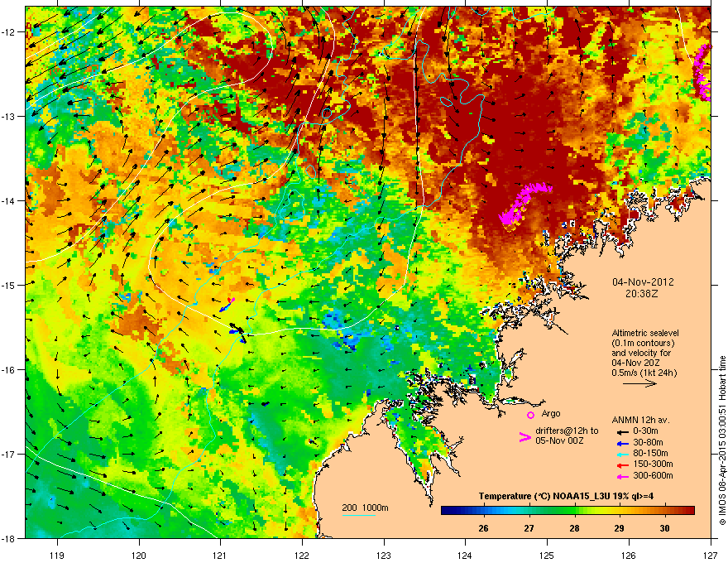The width and height of the screenshot is (728, 563).
Task: Click the temperature colorbar title text
Action: [566, 497]
